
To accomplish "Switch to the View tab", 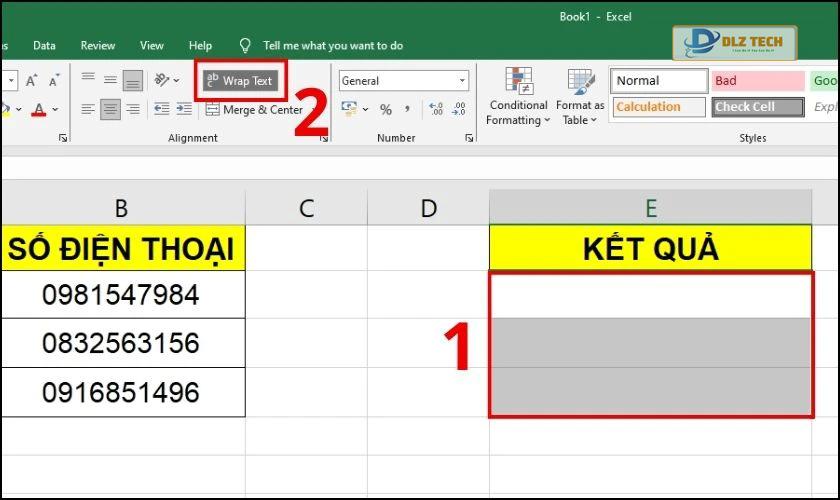I will pos(152,46).
